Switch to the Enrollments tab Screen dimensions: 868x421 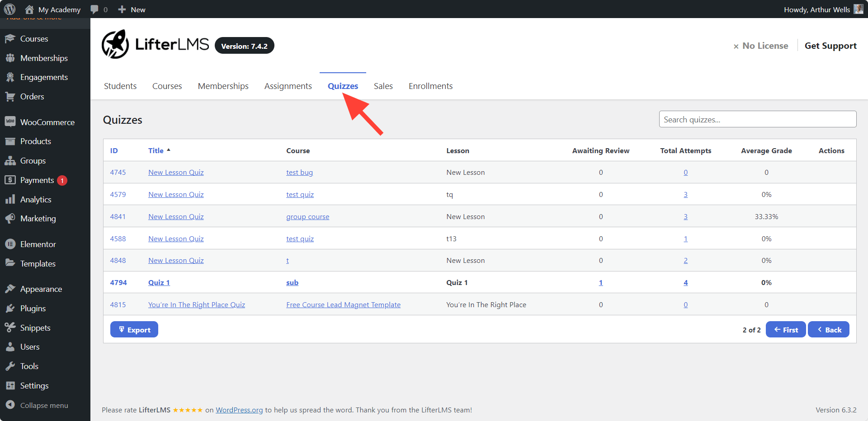(x=431, y=86)
